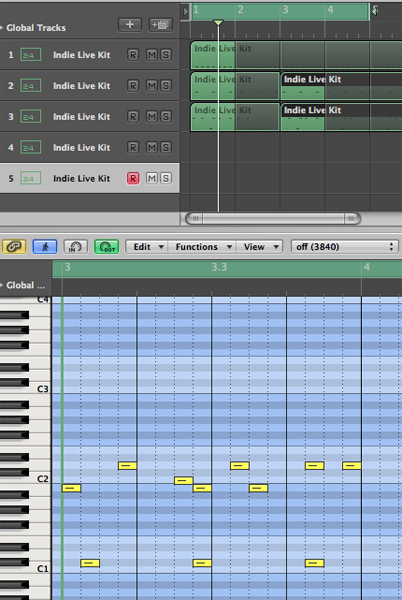Solo track 5
Viewport: 402px width, 600px height.
pos(166,178)
